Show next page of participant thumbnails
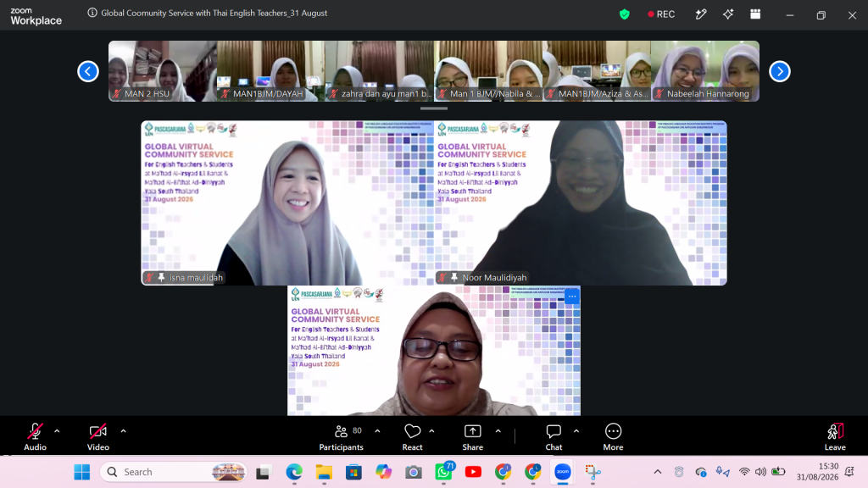 click(x=780, y=71)
